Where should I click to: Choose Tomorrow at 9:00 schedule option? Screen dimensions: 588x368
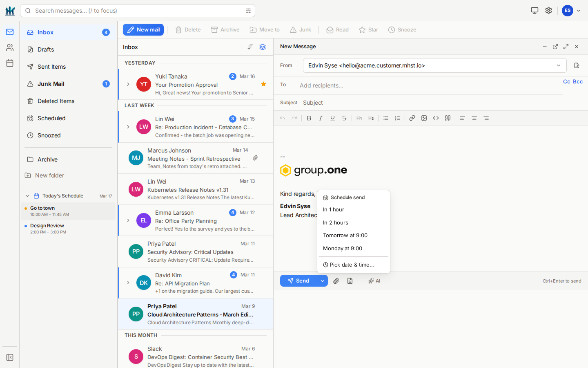coord(345,236)
